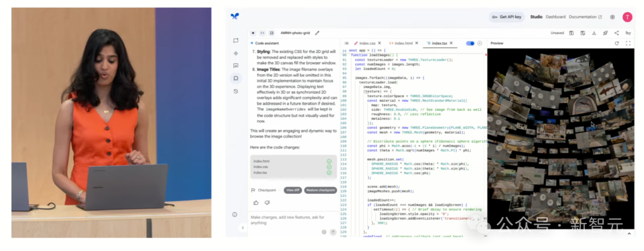The width and height of the screenshot is (644, 251).
Task: Show the code assistant panel via sparkle button
Action: click(253, 33)
